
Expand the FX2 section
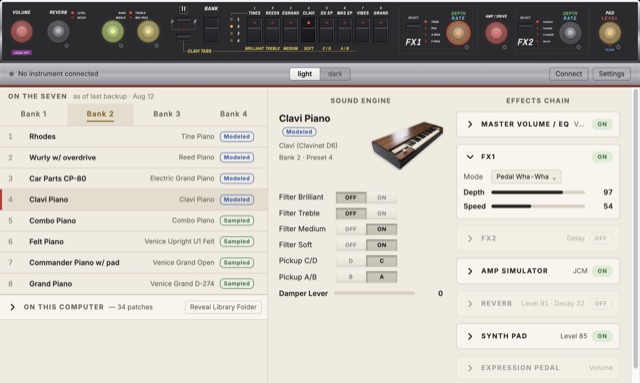pos(470,238)
